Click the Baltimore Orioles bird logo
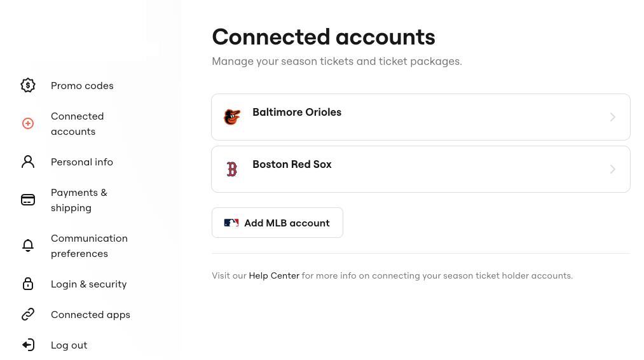The image size is (644, 360). [x=231, y=117]
